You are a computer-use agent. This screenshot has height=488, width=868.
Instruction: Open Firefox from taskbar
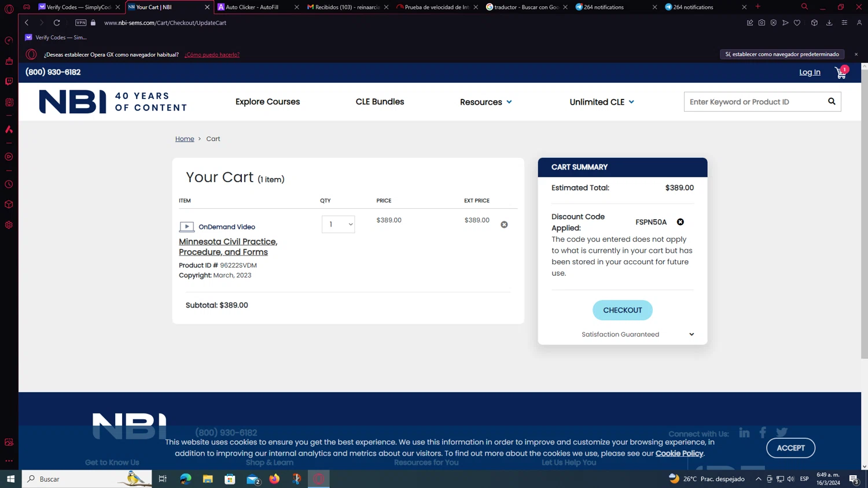pos(274,479)
